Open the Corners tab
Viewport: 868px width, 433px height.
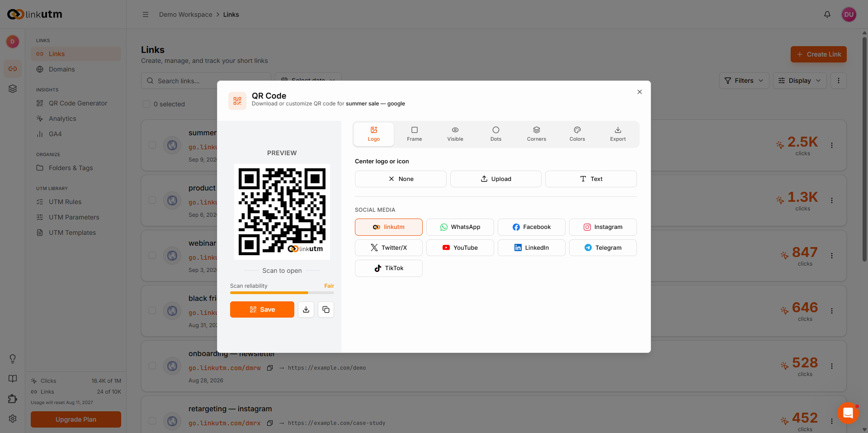(x=537, y=134)
